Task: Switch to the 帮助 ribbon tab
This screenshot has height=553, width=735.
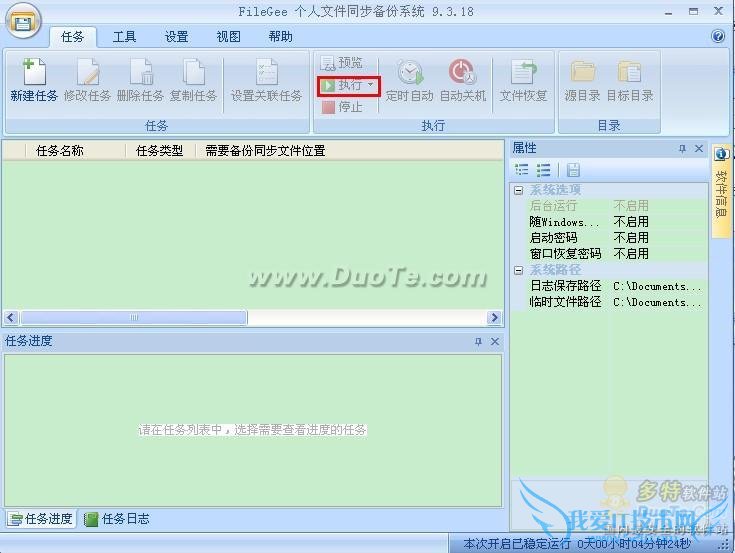Action: pyautogui.click(x=280, y=37)
